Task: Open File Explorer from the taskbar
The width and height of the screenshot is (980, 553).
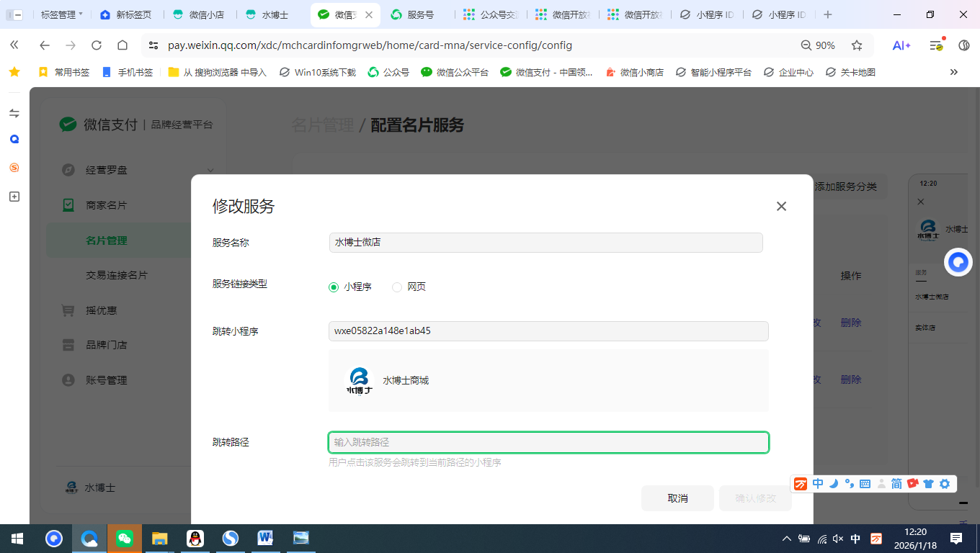Action: 159,539
